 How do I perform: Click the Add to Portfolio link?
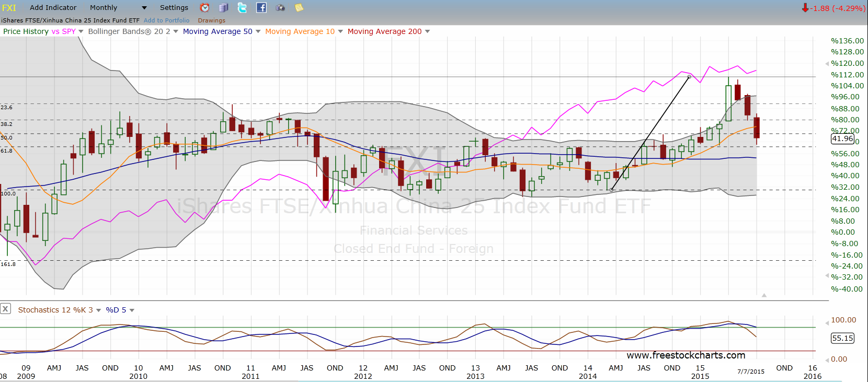[x=166, y=21]
